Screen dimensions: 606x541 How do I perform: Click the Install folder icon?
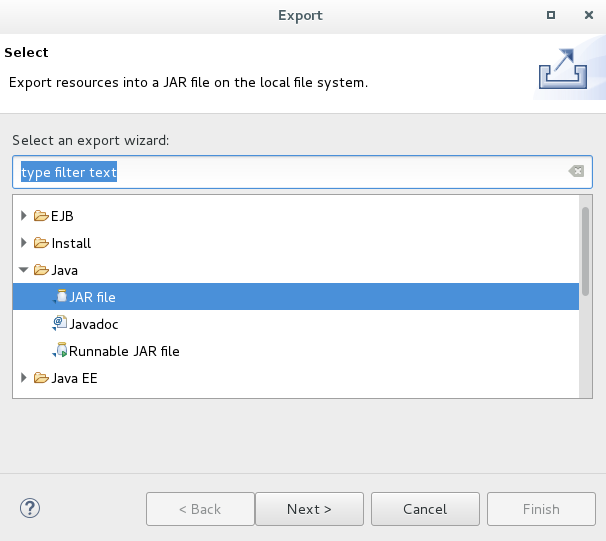click(41, 243)
